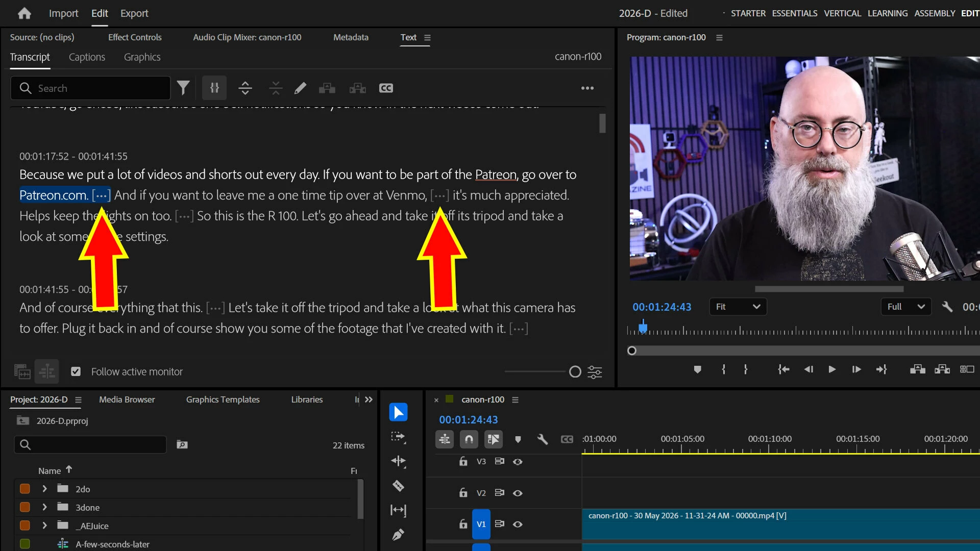Toggle track lock on V1
This screenshot has width=980, height=551.
[463, 524]
